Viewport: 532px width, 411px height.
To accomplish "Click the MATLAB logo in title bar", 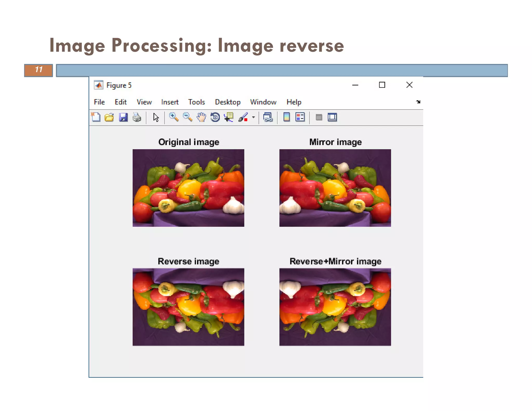I will [x=98, y=85].
